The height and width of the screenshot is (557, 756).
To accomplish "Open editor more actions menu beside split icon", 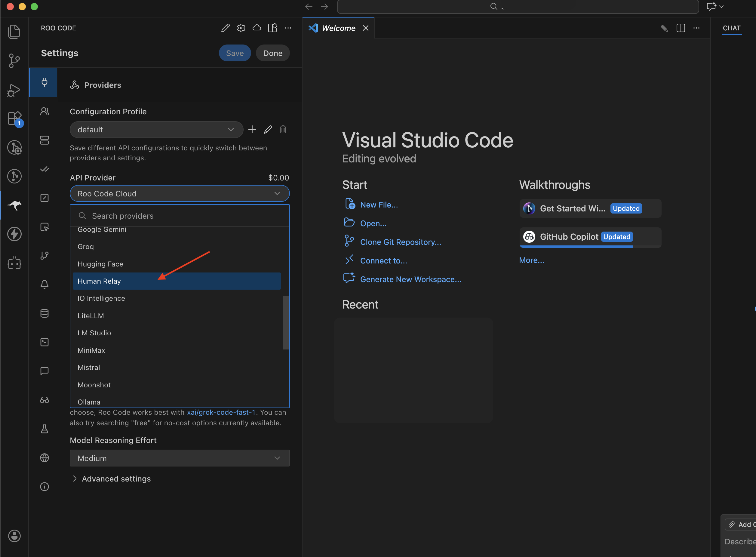I will click(x=696, y=28).
